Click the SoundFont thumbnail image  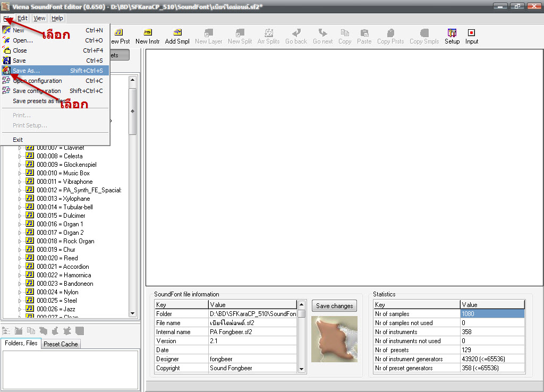tap(334, 339)
